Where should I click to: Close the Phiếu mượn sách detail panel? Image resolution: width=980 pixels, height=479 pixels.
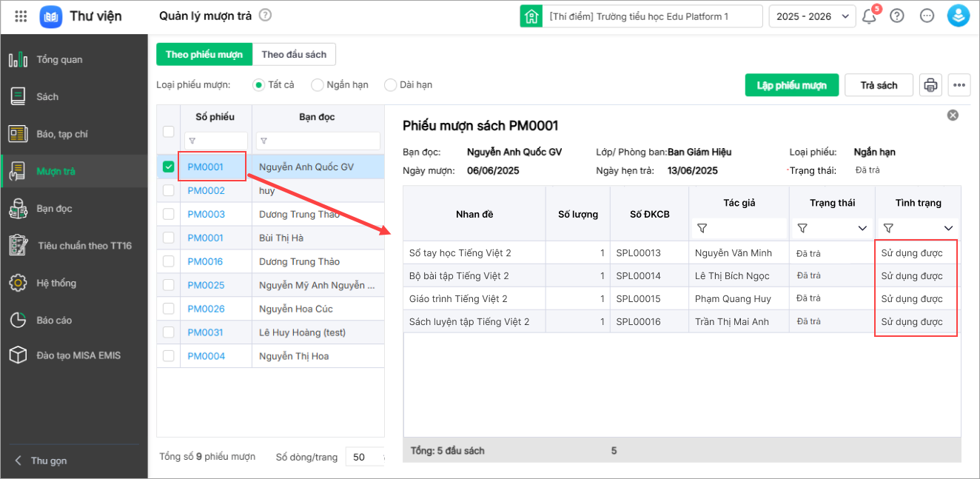tap(953, 115)
